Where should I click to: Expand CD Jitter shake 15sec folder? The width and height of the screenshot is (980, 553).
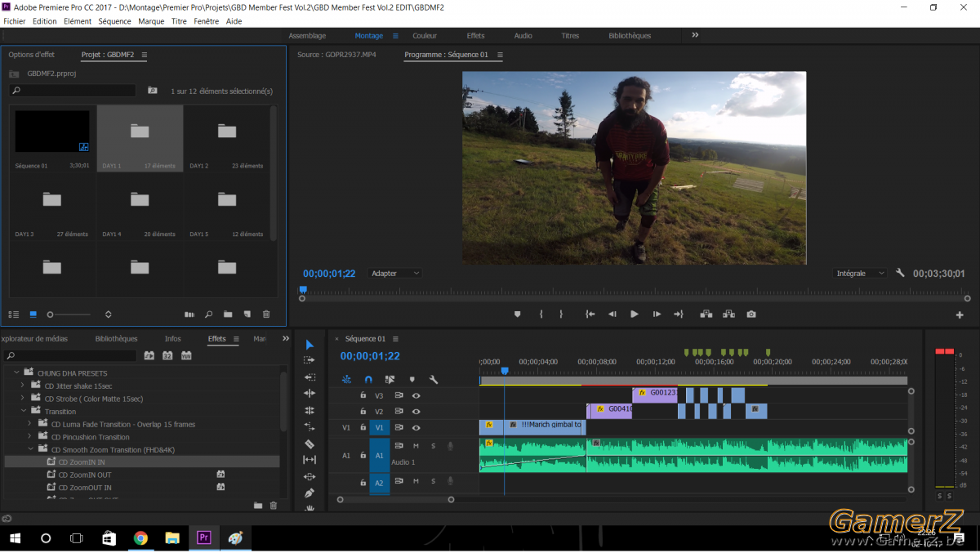coord(24,386)
